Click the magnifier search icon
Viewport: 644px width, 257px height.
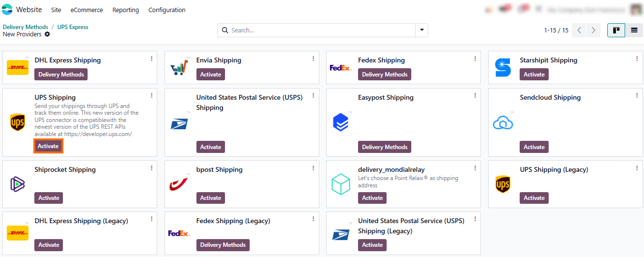tap(225, 30)
